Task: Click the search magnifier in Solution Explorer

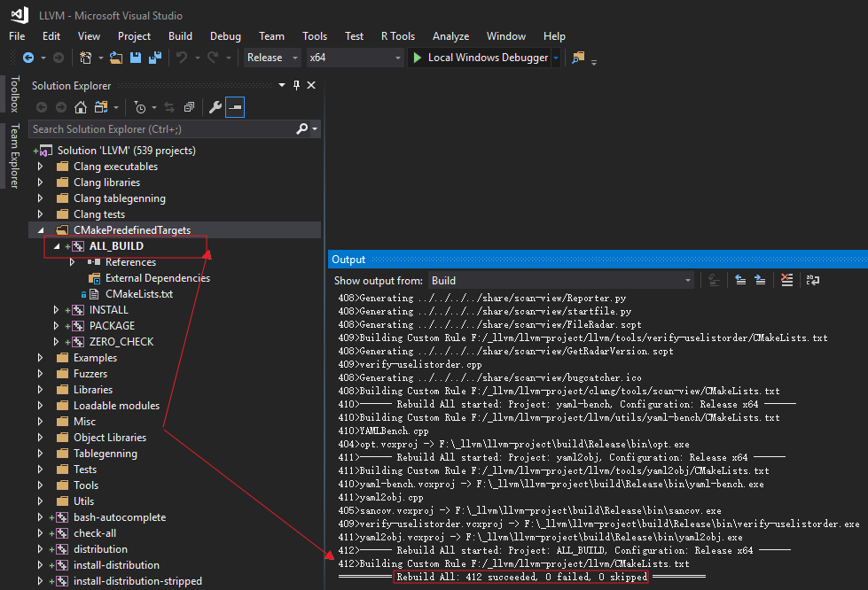Action: tap(301, 128)
